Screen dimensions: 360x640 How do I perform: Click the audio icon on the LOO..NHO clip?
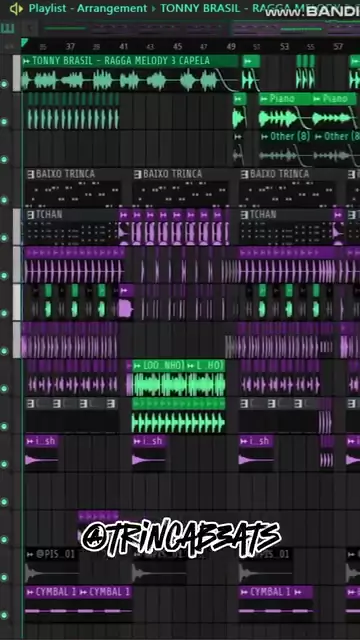pos(138,366)
